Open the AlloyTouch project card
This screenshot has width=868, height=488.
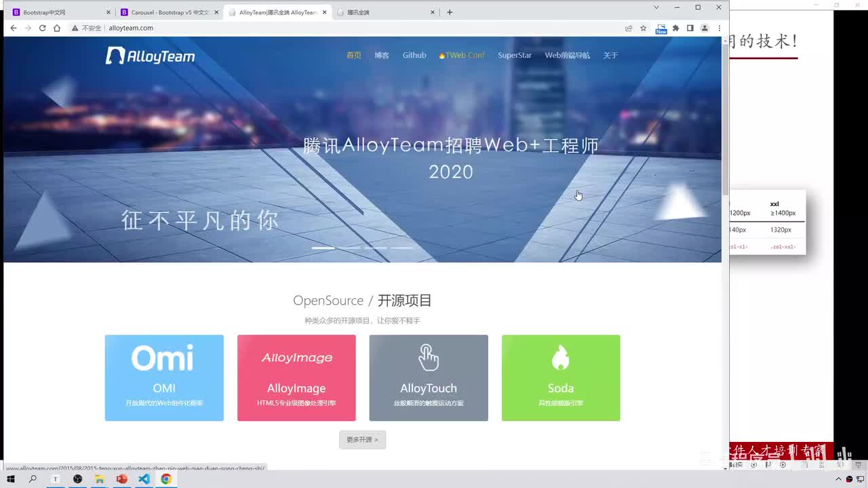[429, 378]
